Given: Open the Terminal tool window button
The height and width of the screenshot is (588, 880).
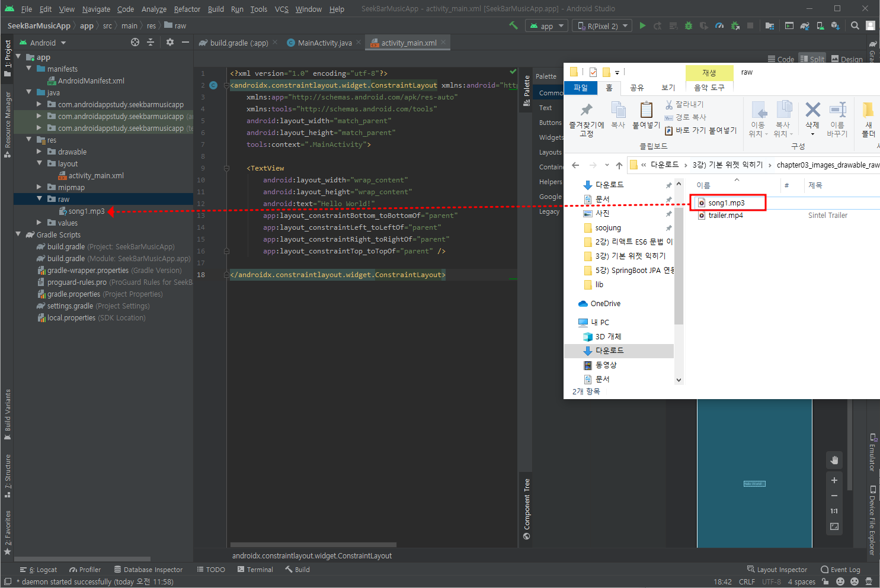Looking at the screenshot, I should [x=255, y=570].
